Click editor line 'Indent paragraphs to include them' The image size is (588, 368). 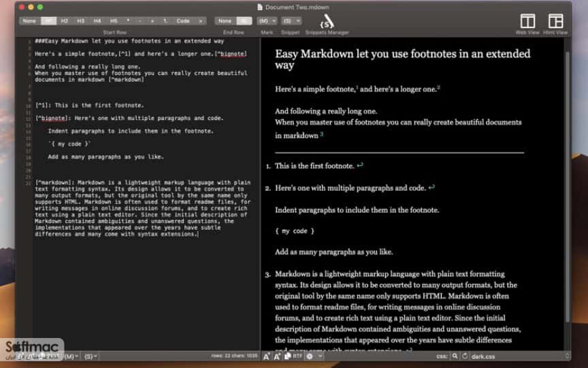[131, 131]
